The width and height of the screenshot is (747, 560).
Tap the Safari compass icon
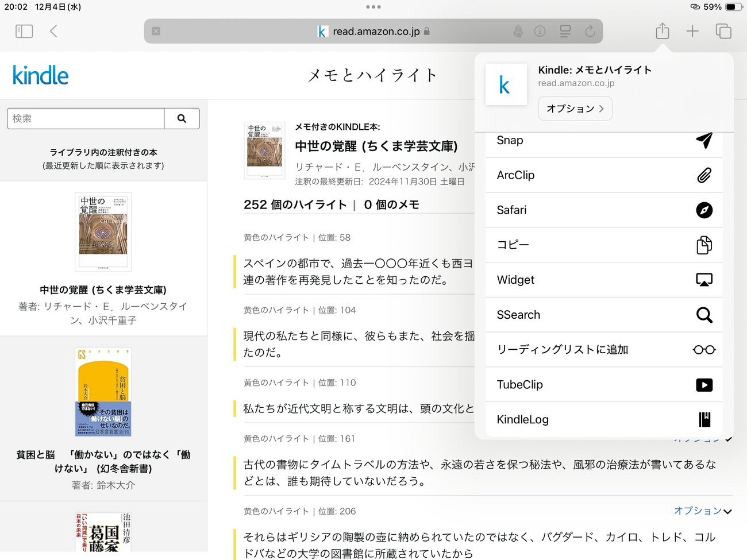[x=704, y=210]
